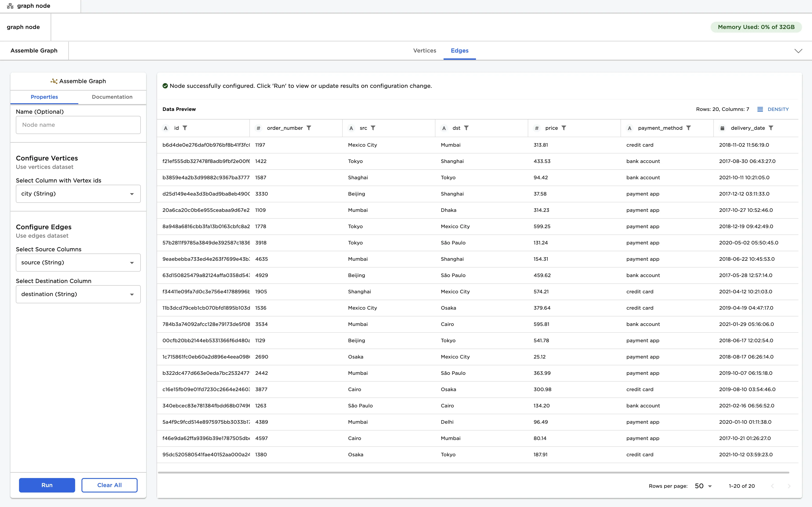
Task: Collapse panel with the top-right chevron
Action: [x=798, y=51]
